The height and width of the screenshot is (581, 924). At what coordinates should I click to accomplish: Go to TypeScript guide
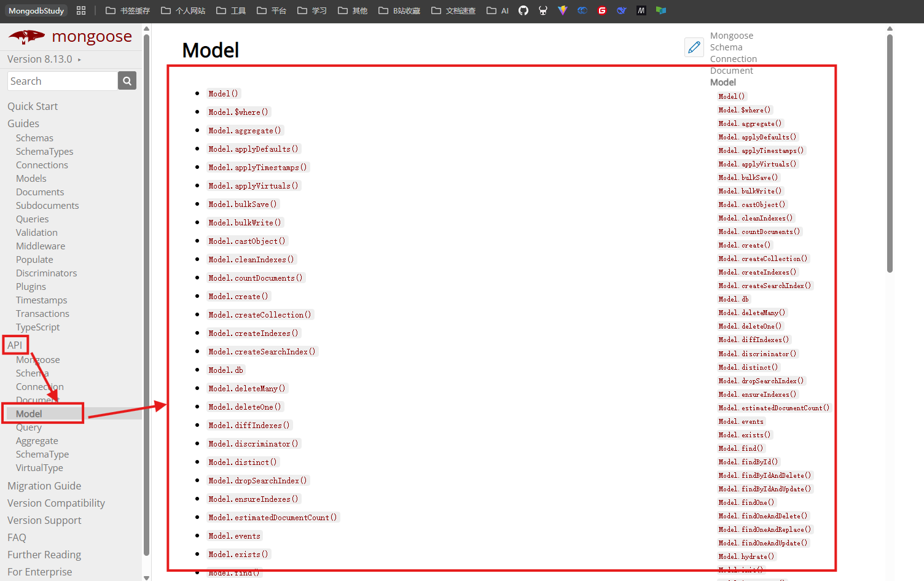[x=38, y=327]
